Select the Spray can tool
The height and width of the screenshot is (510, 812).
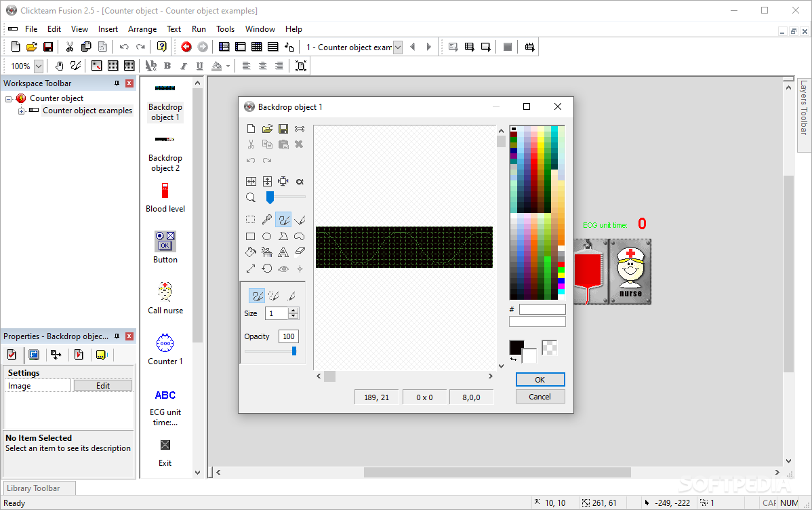click(x=266, y=252)
